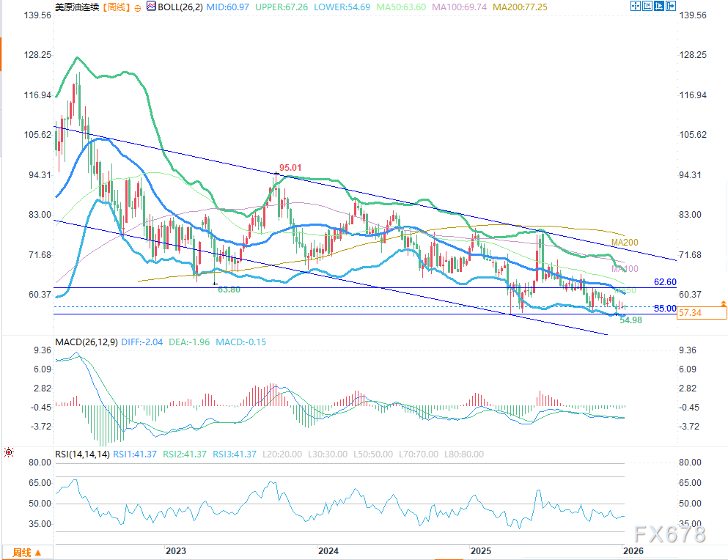728x560 pixels.
Task: Select the 62.60 horizontal resistance line label
Action: [x=666, y=282]
